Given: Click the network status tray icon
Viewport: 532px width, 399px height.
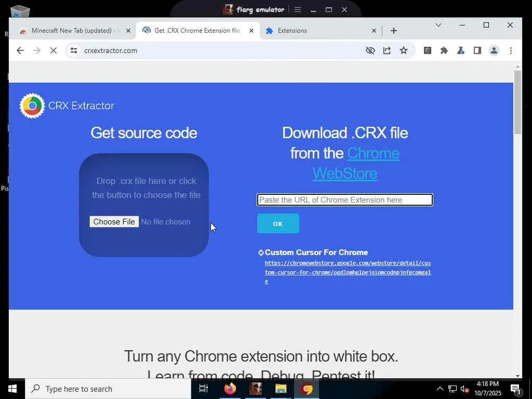Looking at the screenshot, I should pos(453,389).
